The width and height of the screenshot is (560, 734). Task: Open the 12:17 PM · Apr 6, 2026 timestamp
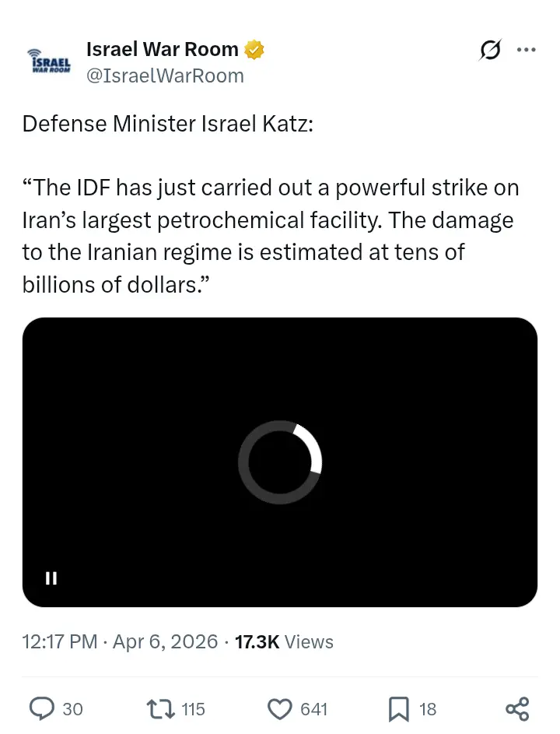120,642
